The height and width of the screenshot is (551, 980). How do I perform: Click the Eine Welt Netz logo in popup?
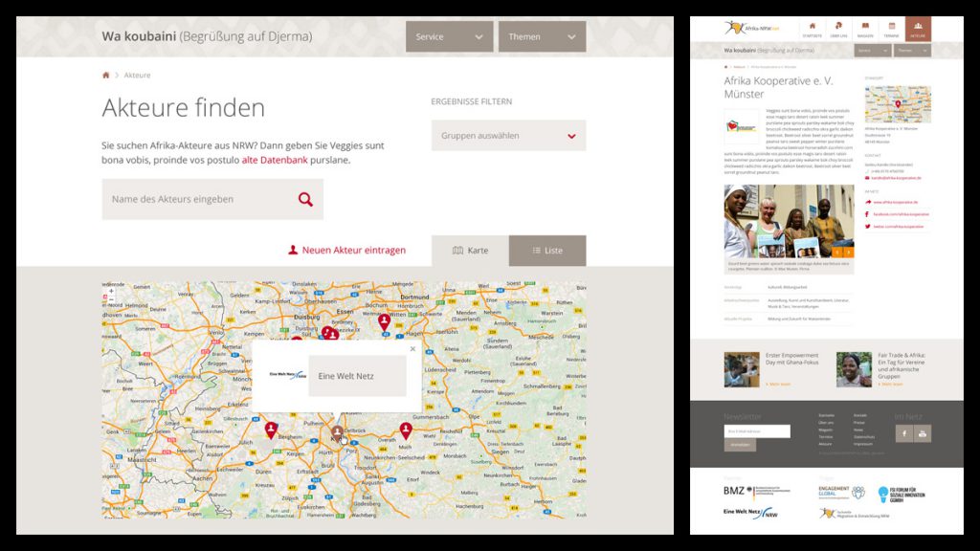[287, 375]
